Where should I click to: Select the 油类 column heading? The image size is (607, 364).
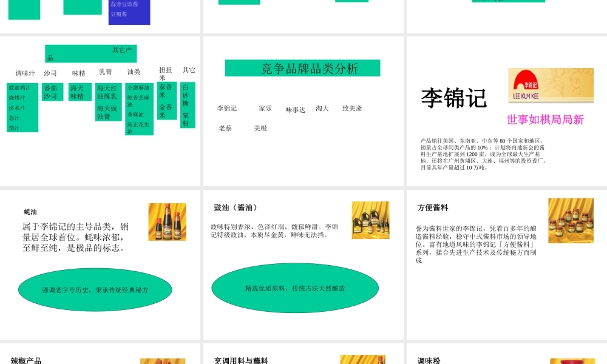pos(134,70)
